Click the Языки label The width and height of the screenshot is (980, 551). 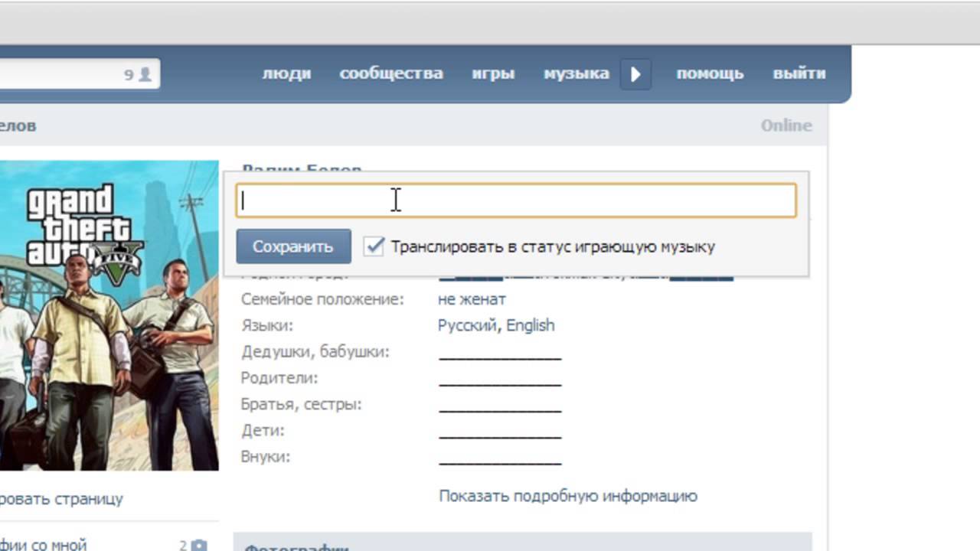267,326
